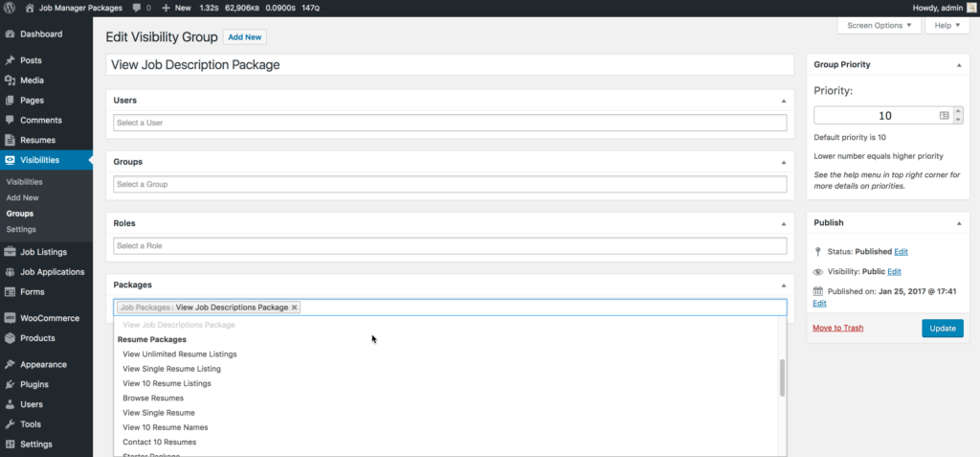Select View Single Resume Listing option
Screen dimensions: 980x457
pos(172,369)
